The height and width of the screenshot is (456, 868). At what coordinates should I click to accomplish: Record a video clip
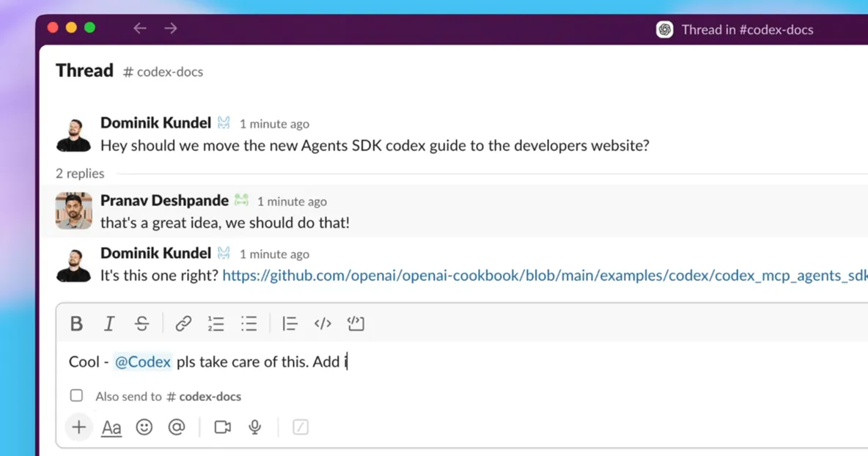coord(223,427)
